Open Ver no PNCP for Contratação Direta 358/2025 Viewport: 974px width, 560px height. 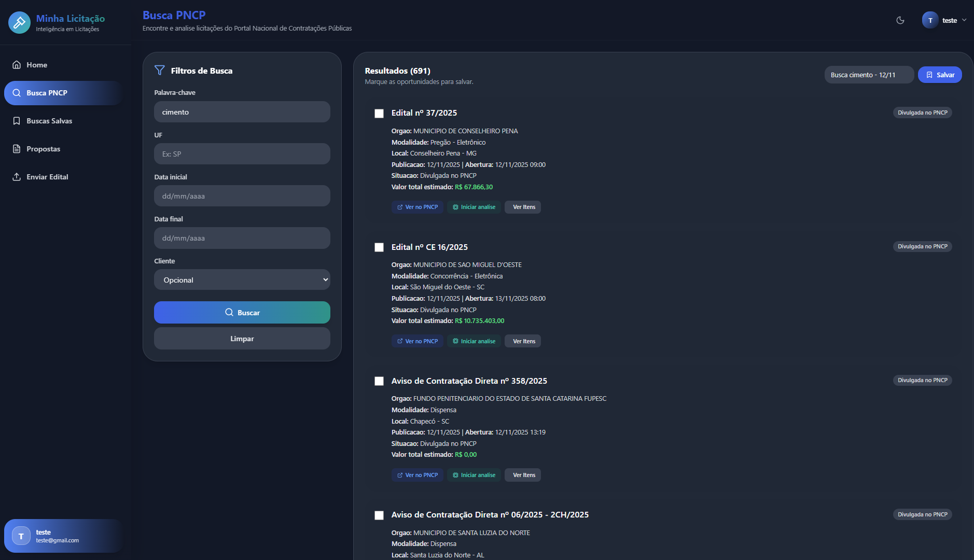[x=418, y=475]
